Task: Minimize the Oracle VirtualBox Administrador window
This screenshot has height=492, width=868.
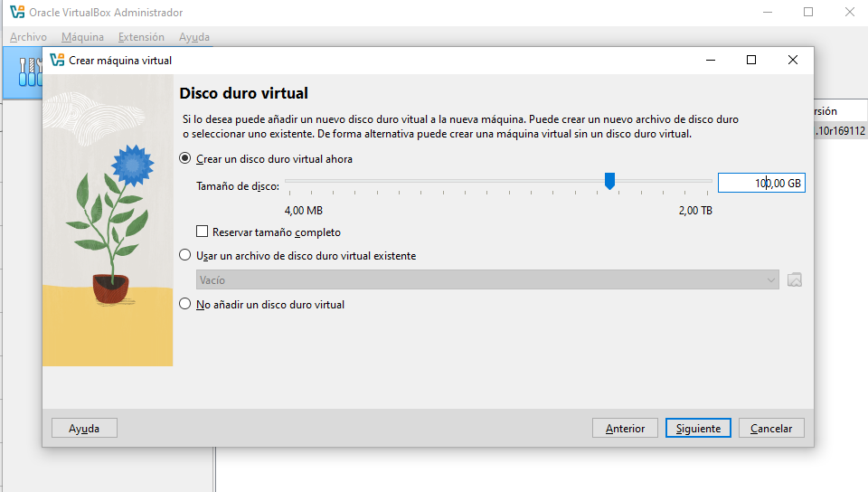Action: (768, 12)
